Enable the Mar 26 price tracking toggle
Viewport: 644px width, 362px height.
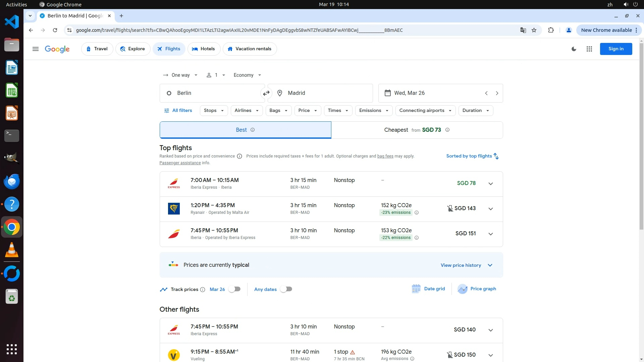(234, 289)
